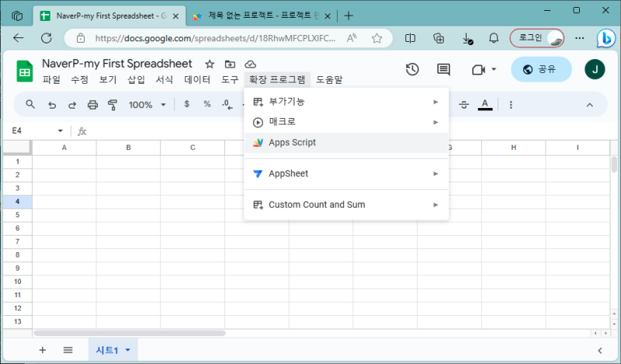Click the 공유 share button

(x=541, y=69)
